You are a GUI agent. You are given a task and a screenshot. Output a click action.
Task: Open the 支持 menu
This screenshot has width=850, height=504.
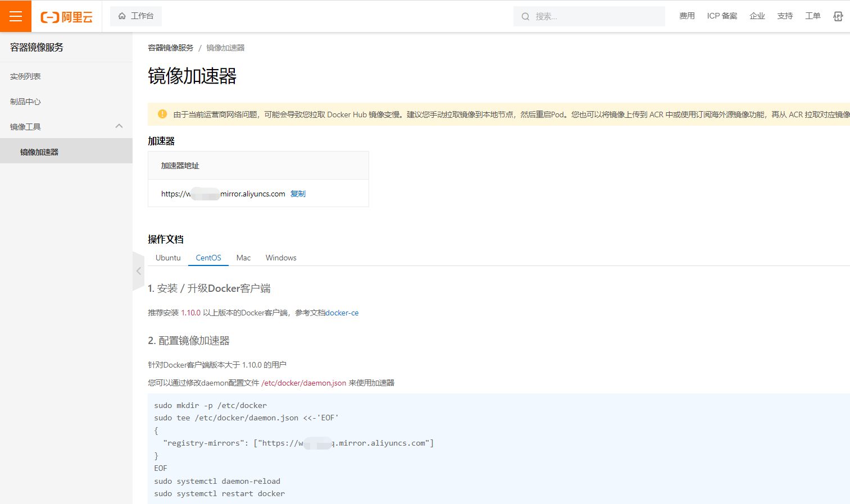click(x=785, y=16)
